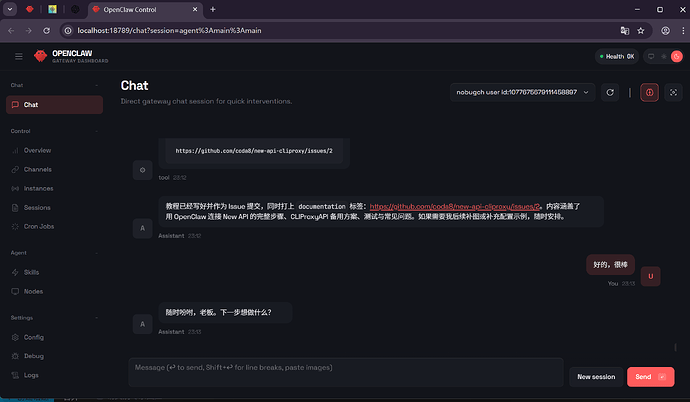Open Nodes in the sidebar
This screenshot has height=402, width=690.
[55, 291]
